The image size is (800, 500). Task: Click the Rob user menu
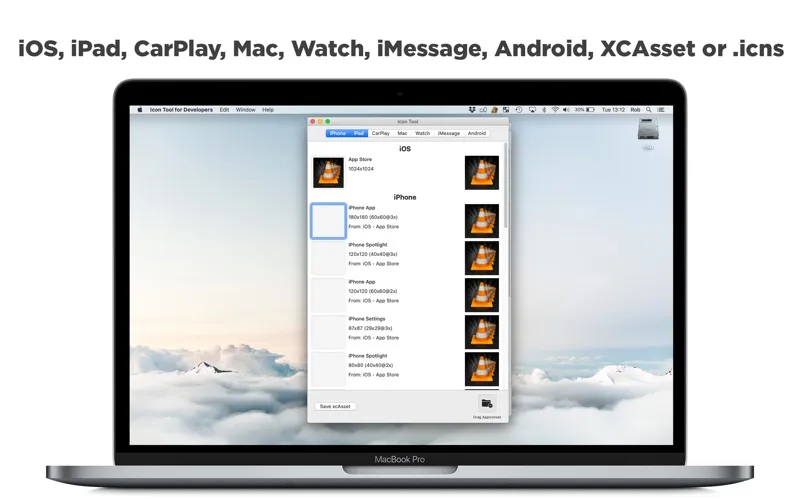[635, 110]
